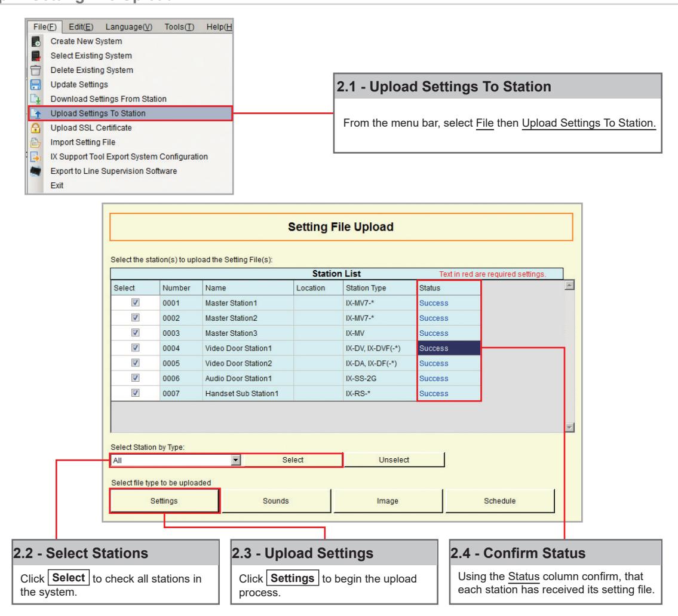The height and width of the screenshot is (616, 678).
Task: Open the Help menu
Action: click(219, 27)
